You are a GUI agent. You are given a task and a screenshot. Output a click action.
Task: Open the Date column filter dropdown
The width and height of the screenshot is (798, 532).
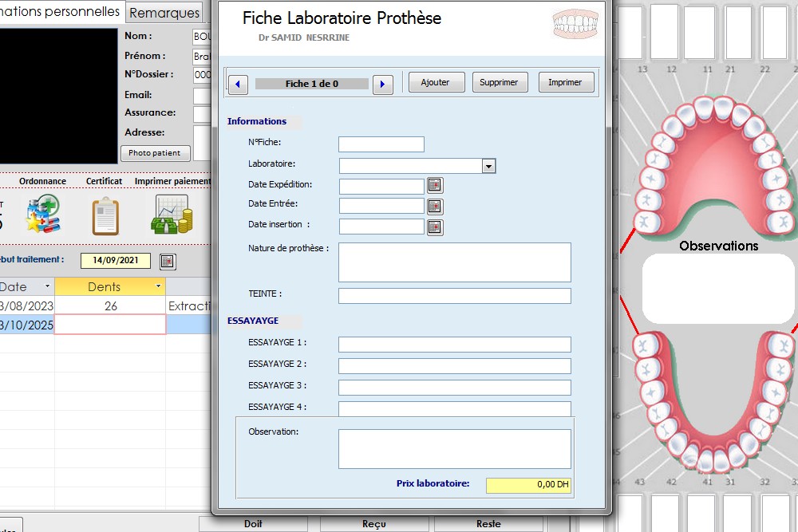tap(47, 286)
